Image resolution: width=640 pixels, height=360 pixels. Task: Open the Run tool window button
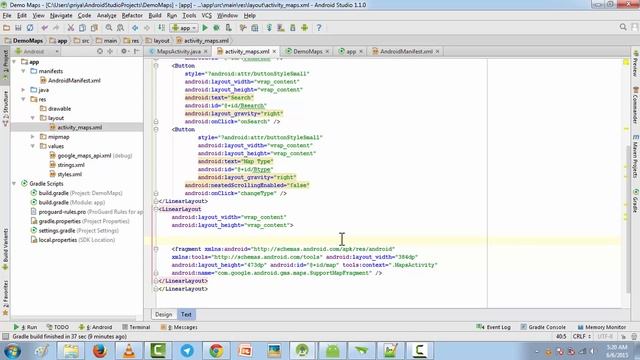[25, 327]
